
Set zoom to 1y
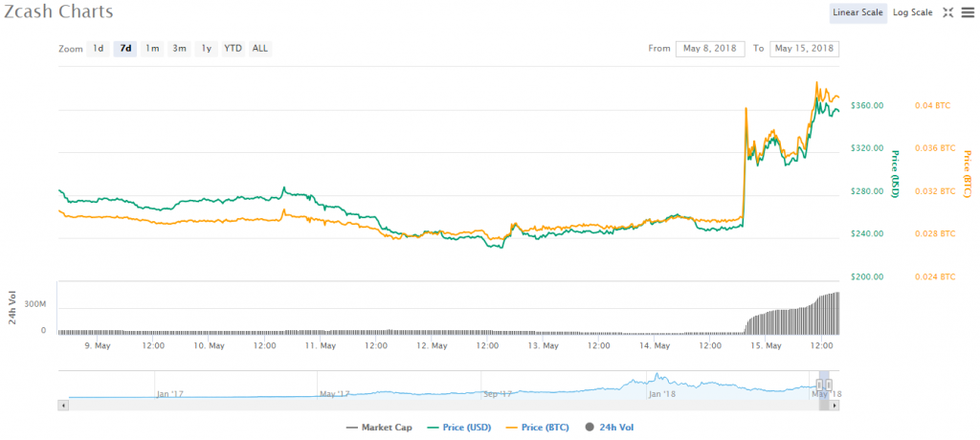pyautogui.click(x=207, y=48)
